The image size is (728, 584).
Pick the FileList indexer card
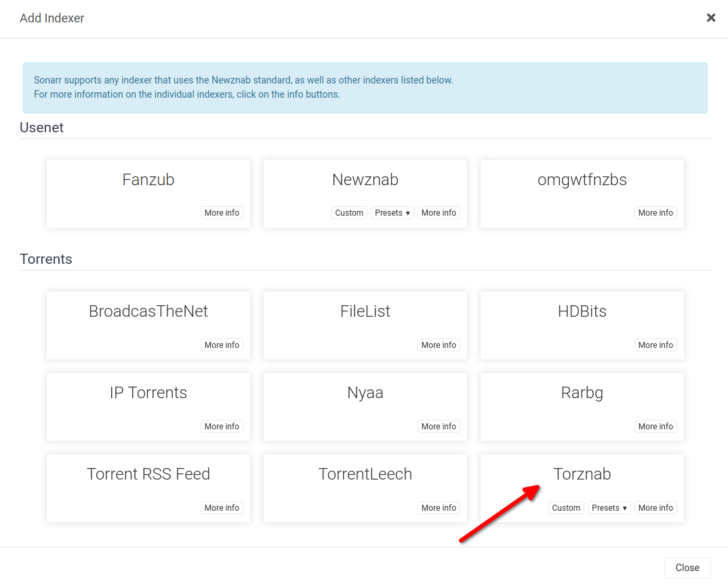(365, 325)
